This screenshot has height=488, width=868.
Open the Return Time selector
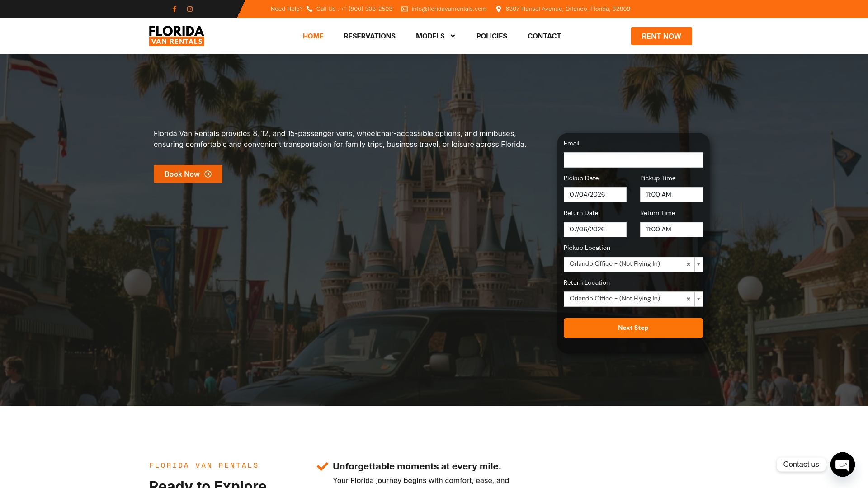[x=671, y=230]
